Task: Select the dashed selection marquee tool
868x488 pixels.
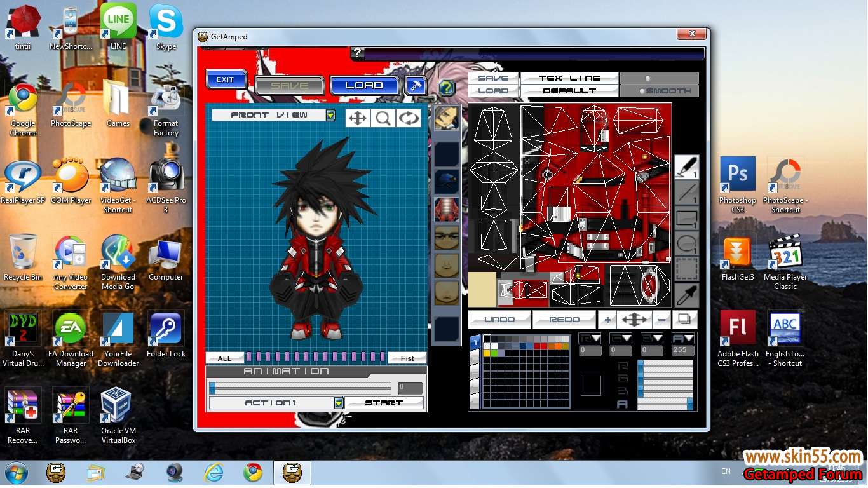Action: (x=686, y=269)
